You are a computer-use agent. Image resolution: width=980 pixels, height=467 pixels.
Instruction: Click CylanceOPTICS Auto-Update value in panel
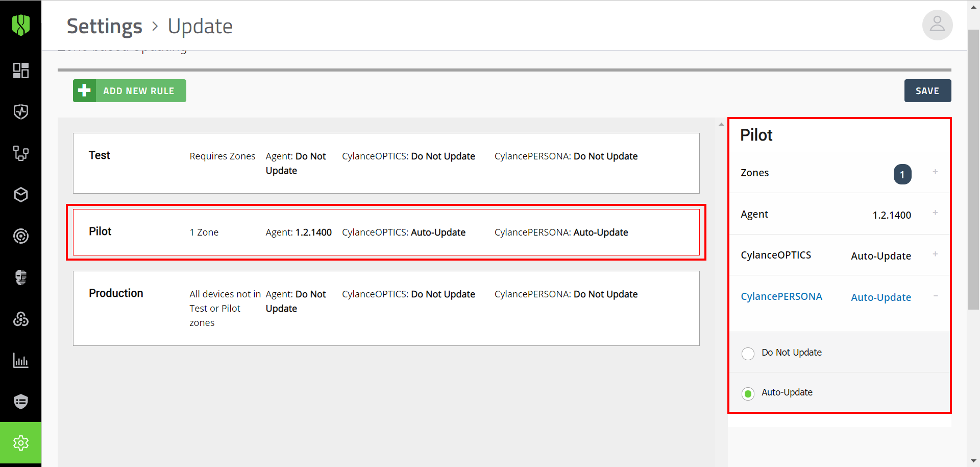click(881, 256)
